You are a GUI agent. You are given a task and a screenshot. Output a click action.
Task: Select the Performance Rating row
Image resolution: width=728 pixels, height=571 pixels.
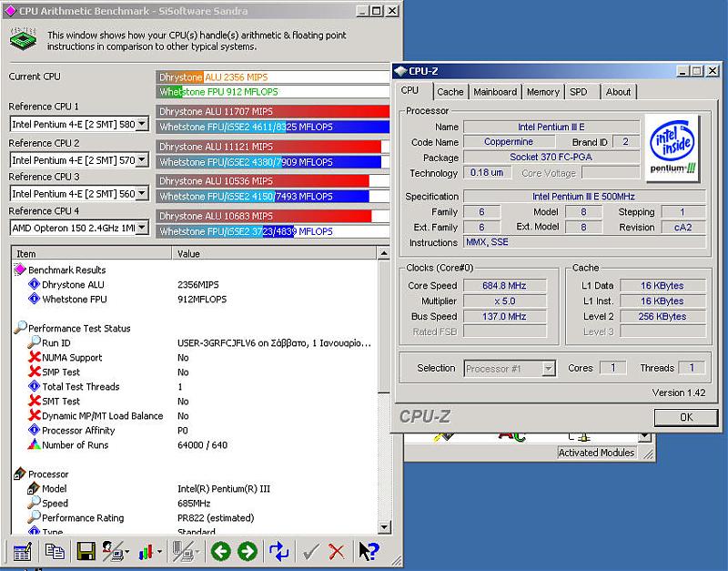pos(195,517)
